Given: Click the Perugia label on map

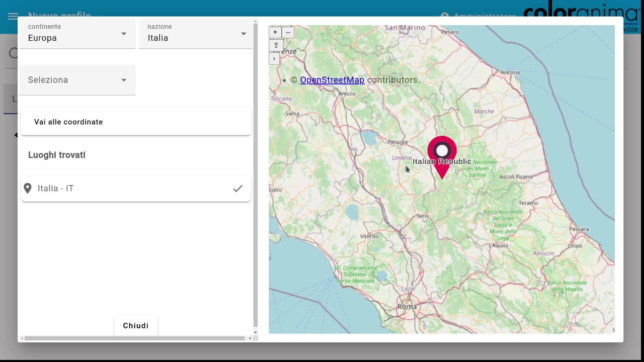Looking at the screenshot, I should click(x=397, y=142).
